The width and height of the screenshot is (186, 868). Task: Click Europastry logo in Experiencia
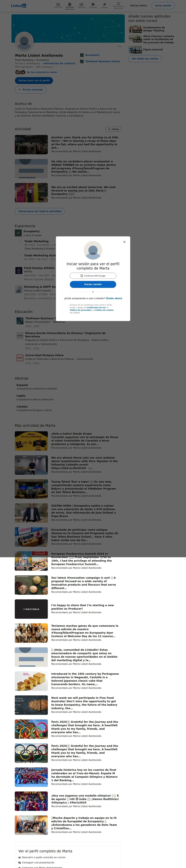pos(18,233)
